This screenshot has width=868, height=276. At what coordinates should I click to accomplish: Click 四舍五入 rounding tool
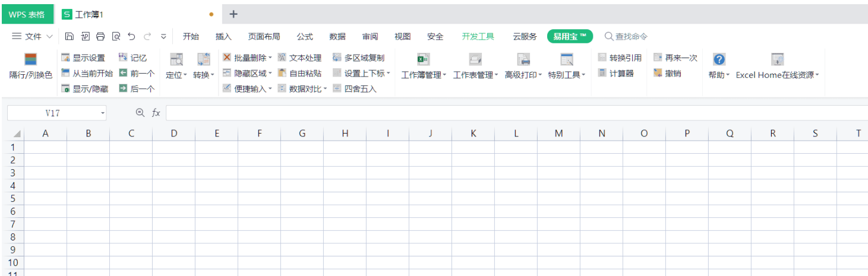355,89
